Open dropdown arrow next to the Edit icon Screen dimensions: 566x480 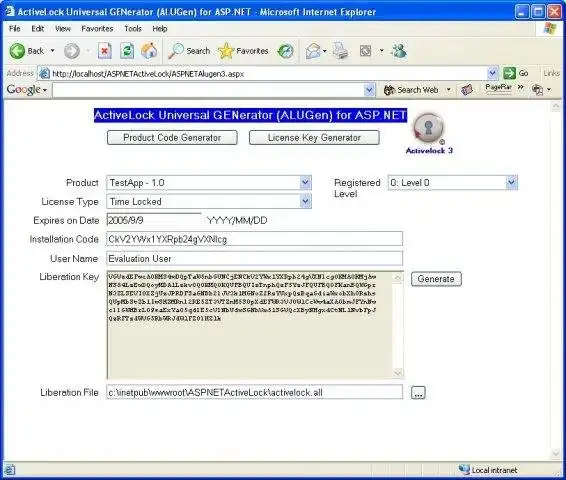pyautogui.click(x=382, y=51)
